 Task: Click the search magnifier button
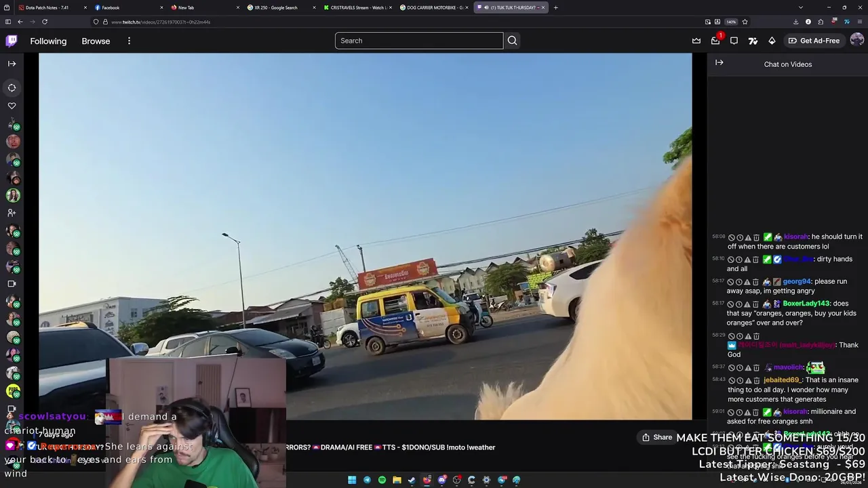(x=513, y=41)
